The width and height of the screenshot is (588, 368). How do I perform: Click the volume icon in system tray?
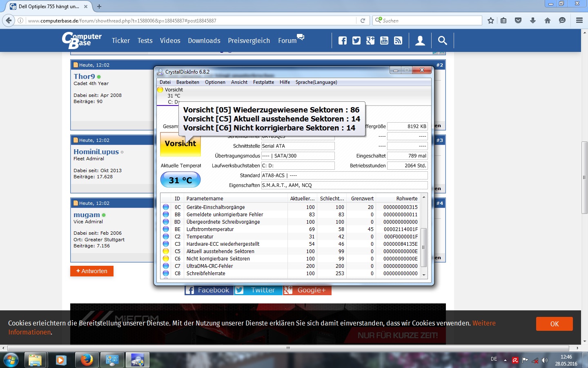point(544,360)
